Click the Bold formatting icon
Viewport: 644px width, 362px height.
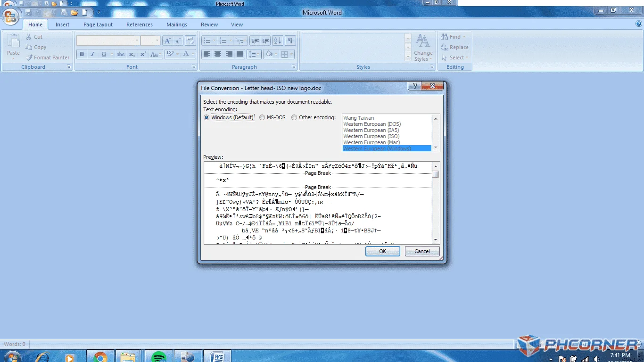pos(82,54)
